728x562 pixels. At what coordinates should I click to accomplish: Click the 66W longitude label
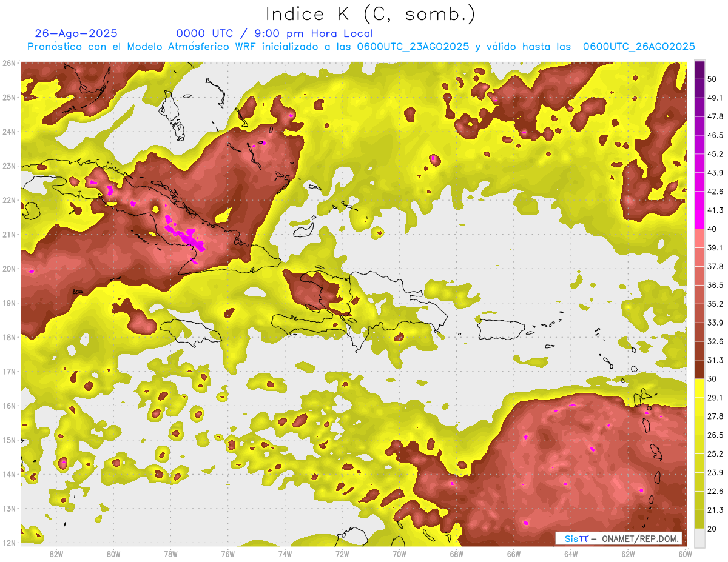(x=514, y=554)
